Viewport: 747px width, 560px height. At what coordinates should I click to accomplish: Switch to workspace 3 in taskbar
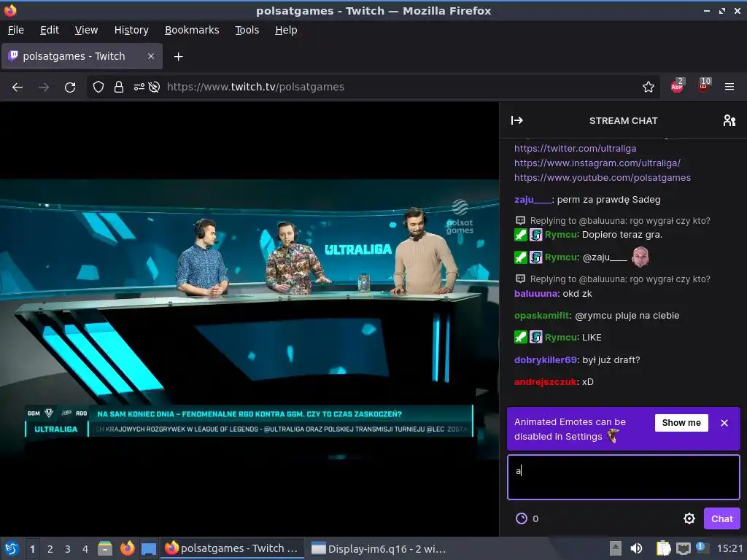point(67,549)
